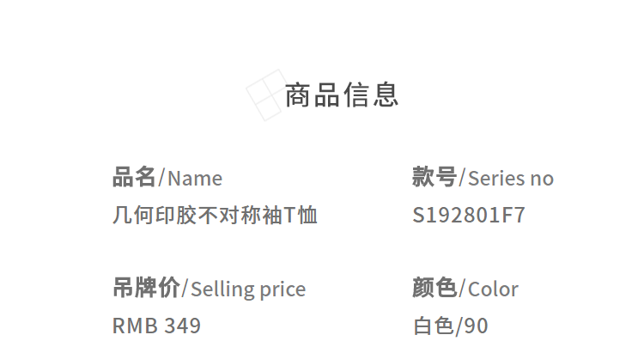
Task: Select the color value 白色/90
Action: pyautogui.click(x=451, y=326)
